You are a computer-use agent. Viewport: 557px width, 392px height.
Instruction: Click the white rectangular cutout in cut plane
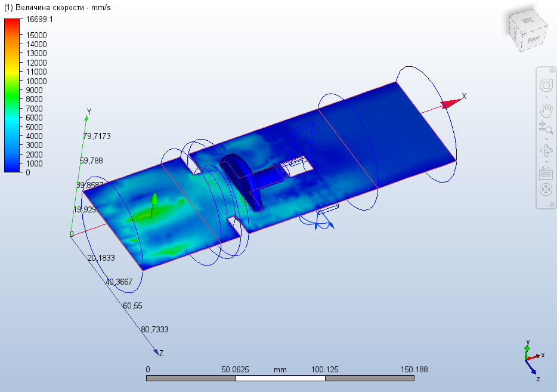coord(298,166)
